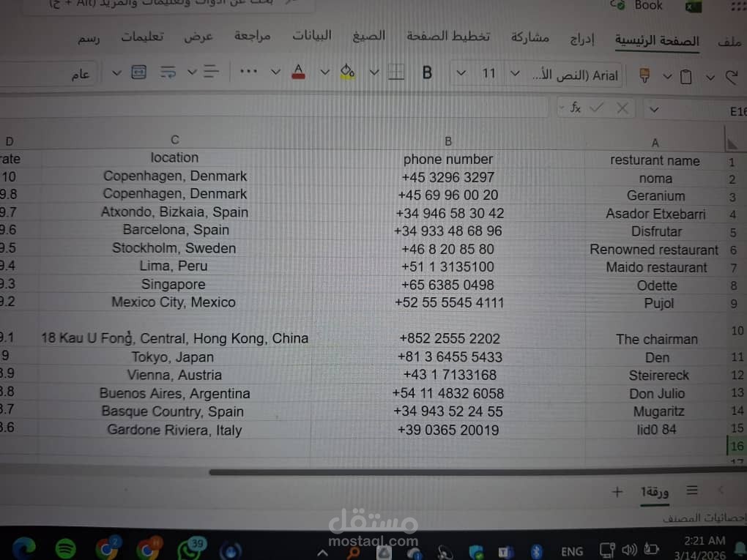Click the text alignment icon

point(211,72)
